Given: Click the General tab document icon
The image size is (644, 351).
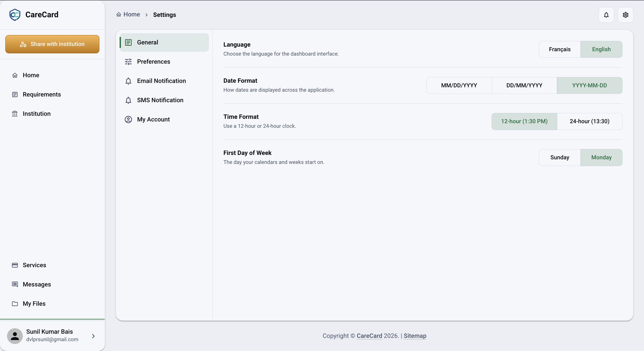Looking at the screenshot, I should point(128,42).
